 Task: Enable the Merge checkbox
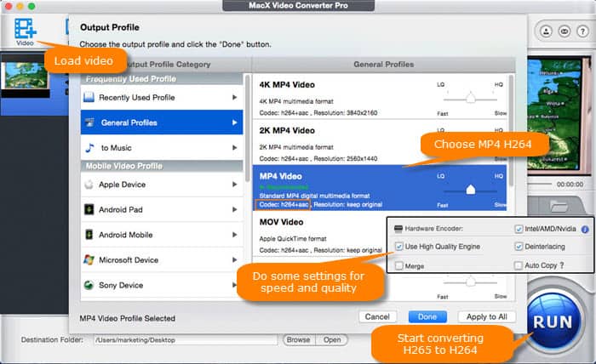coord(398,265)
